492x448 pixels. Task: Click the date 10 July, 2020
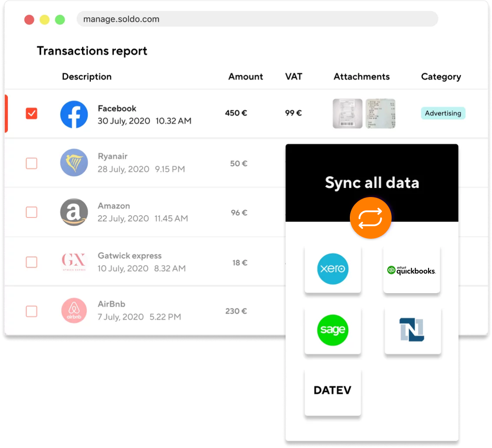coord(123,269)
